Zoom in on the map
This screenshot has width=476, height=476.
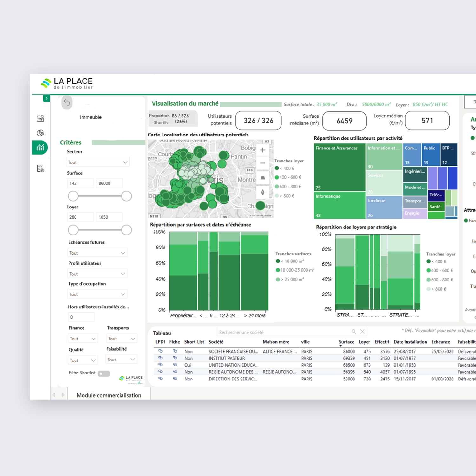point(263,150)
